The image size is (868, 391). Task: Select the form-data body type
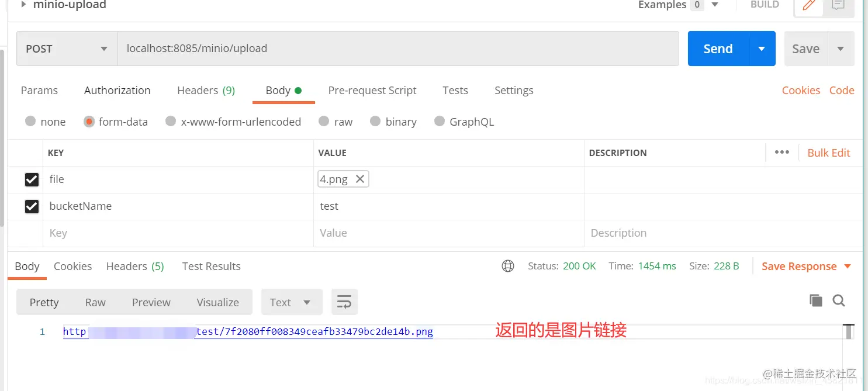click(89, 122)
